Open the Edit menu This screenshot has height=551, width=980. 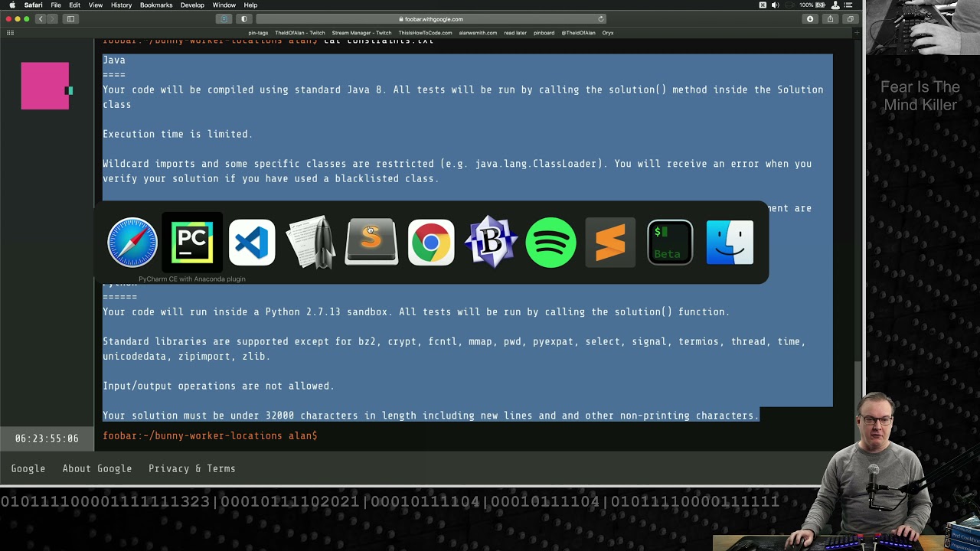click(74, 5)
